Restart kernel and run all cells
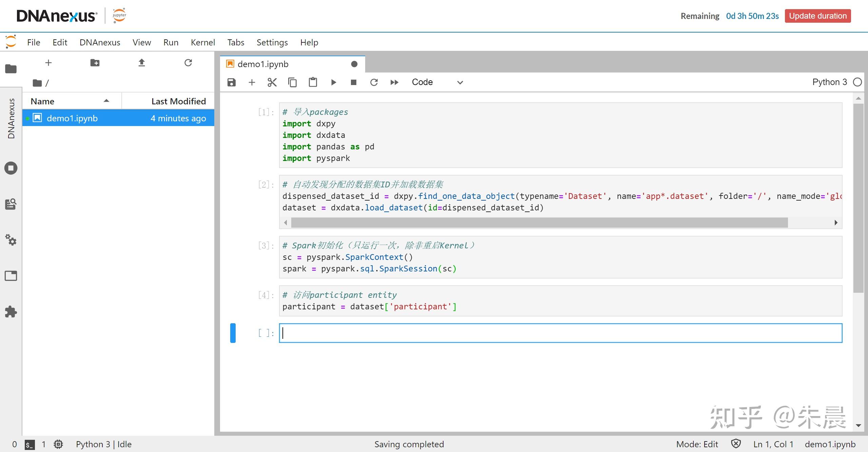The image size is (868, 452). tap(394, 82)
